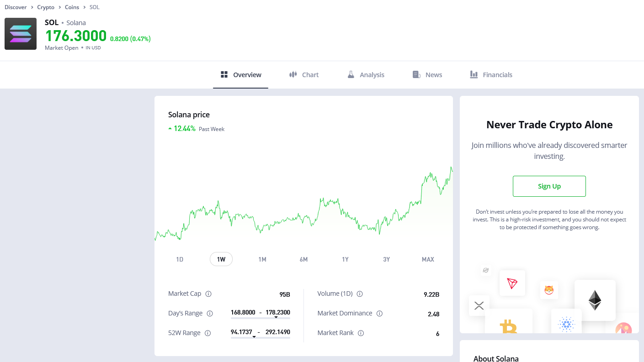Select the 1D chart timeframe

[x=180, y=259]
